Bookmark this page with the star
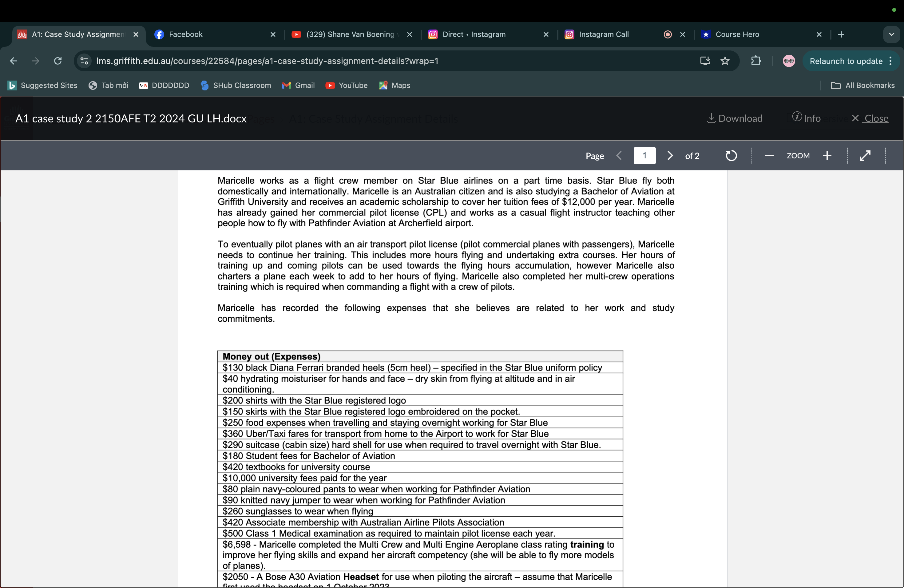 click(725, 61)
